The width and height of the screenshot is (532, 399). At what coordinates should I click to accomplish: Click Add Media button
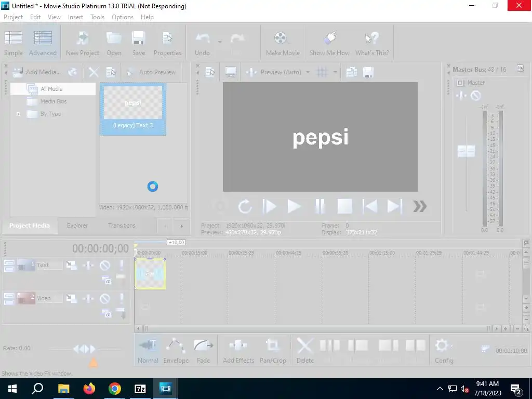click(37, 72)
